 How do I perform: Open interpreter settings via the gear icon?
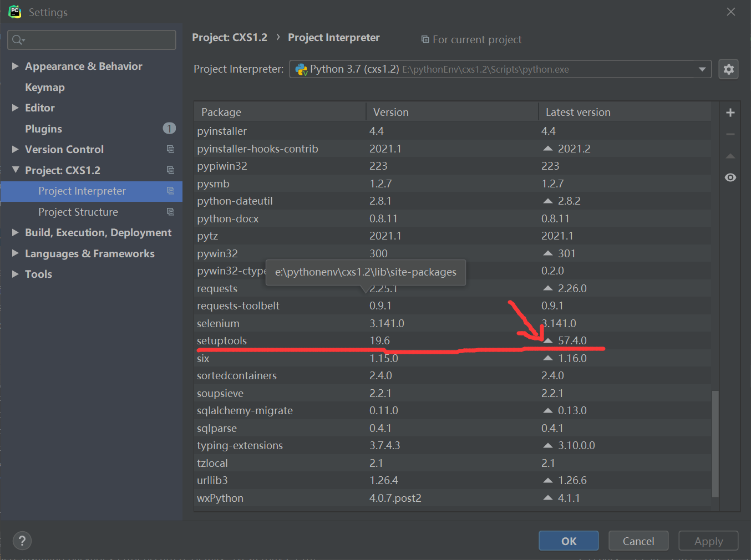(x=728, y=69)
